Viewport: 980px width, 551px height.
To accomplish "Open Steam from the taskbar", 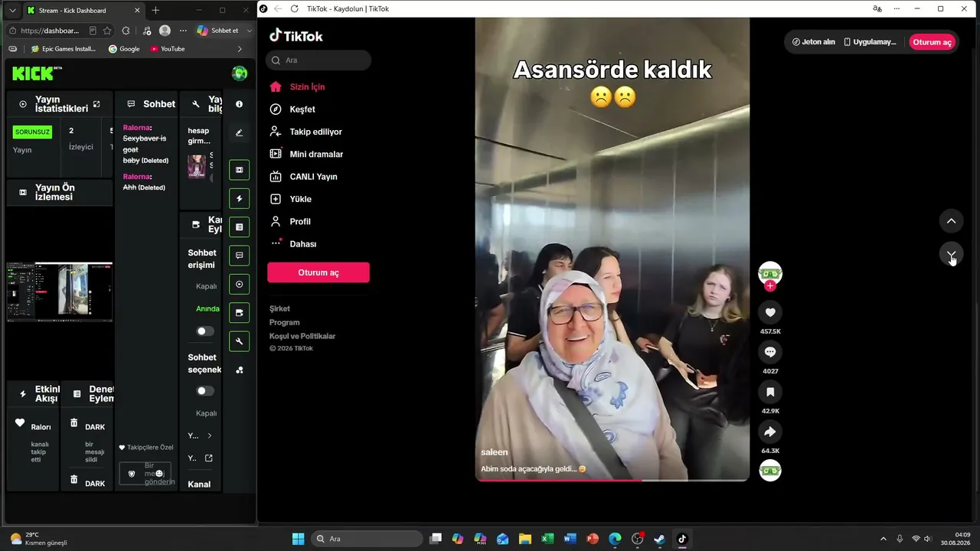I will pos(659,539).
